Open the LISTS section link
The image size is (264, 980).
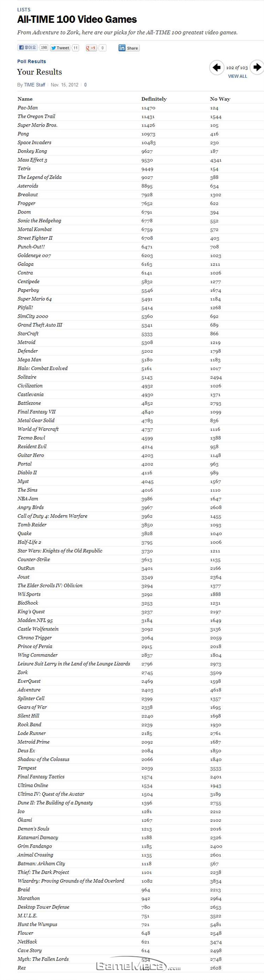coord(24,10)
